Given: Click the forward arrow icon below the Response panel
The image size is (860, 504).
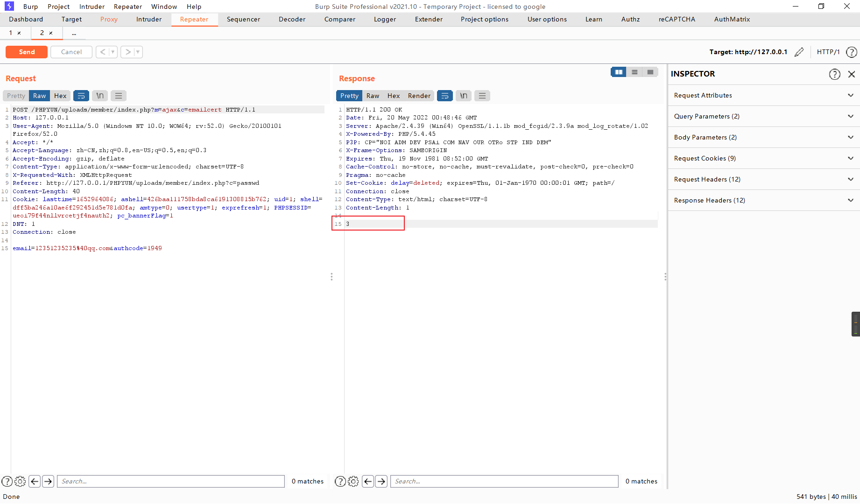Looking at the screenshot, I should [x=381, y=481].
